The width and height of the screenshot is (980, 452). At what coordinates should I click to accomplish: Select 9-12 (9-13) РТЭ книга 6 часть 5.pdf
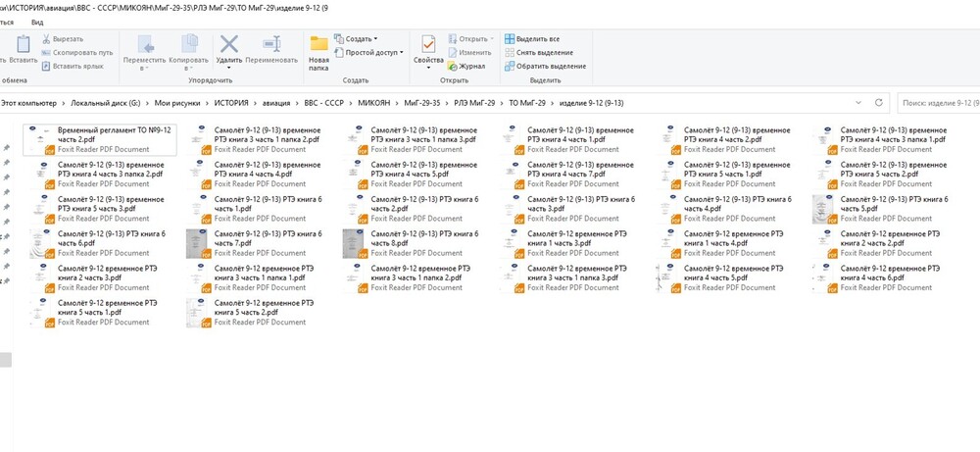click(883, 209)
